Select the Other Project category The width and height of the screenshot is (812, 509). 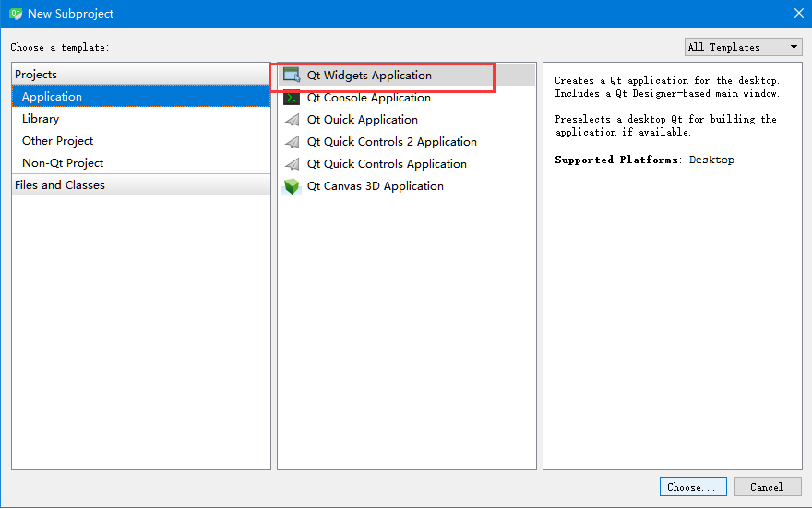coord(58,141)
